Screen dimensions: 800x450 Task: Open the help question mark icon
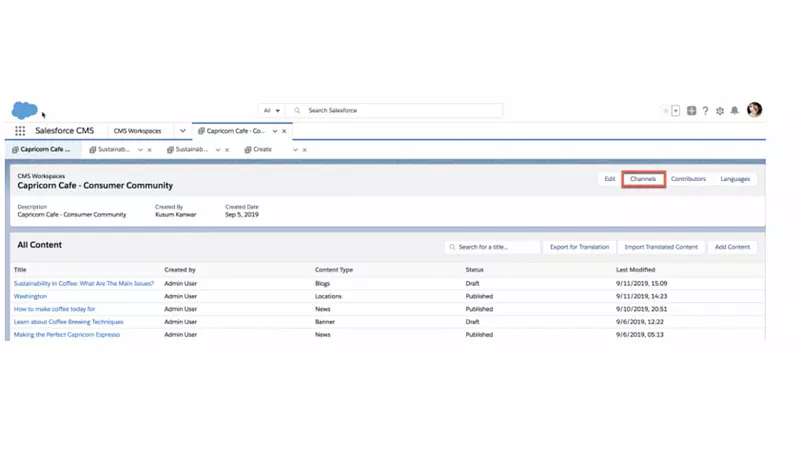(705, 111)
